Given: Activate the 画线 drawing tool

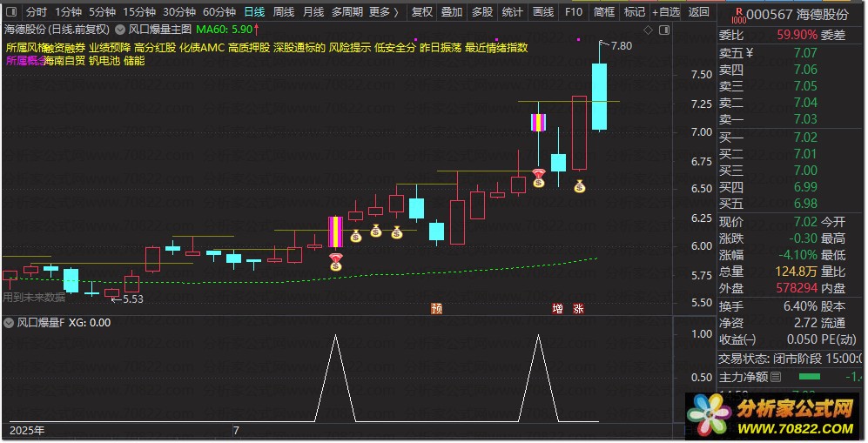Looking at the screenshot, I should tap(543, 11).
